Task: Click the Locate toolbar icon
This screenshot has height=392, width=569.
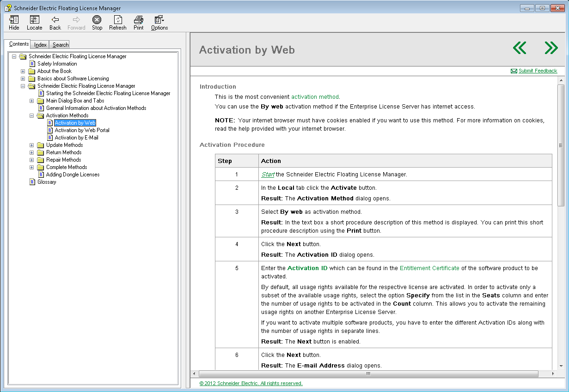Action: (34, 19)
